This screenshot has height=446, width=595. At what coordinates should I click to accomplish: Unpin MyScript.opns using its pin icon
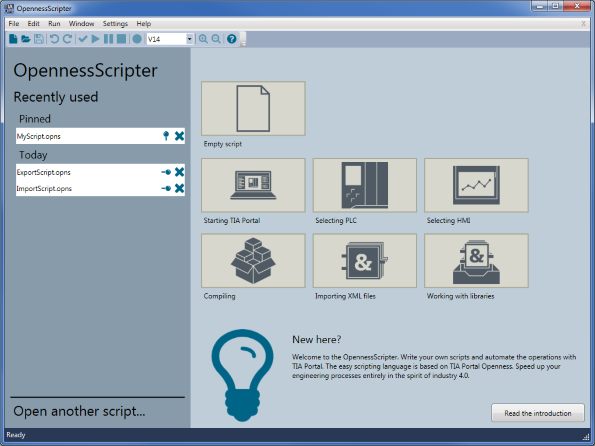tap(166, 136)
